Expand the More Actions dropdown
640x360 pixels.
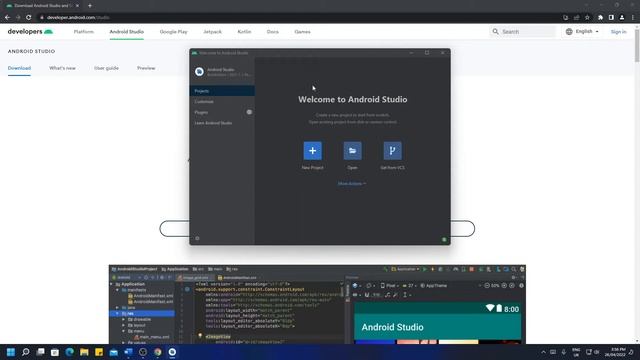[x=351, y=184]
